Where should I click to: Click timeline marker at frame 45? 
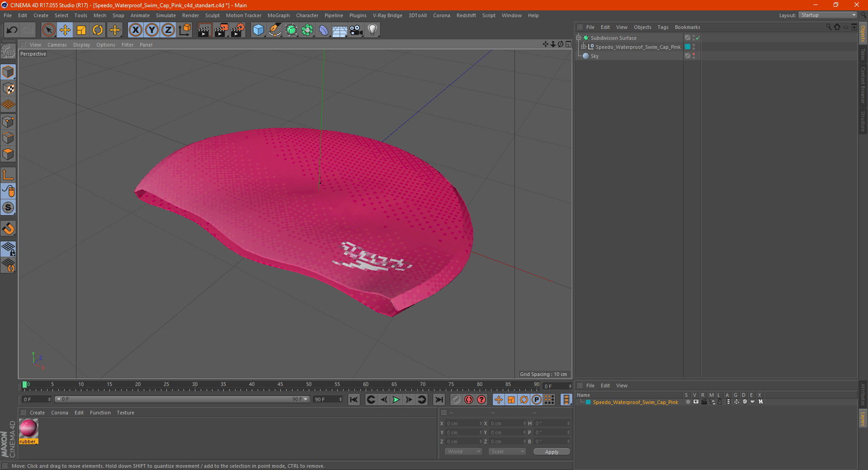point(280,385)
